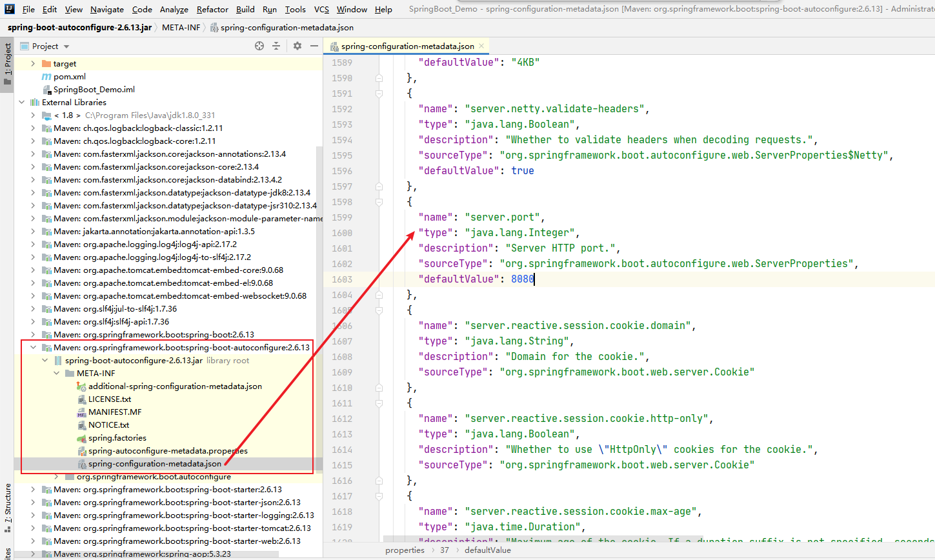Switch to spring-configuration-metadata.json editor tab
Screen dimensions: 935x560
[x=407, y=46]
